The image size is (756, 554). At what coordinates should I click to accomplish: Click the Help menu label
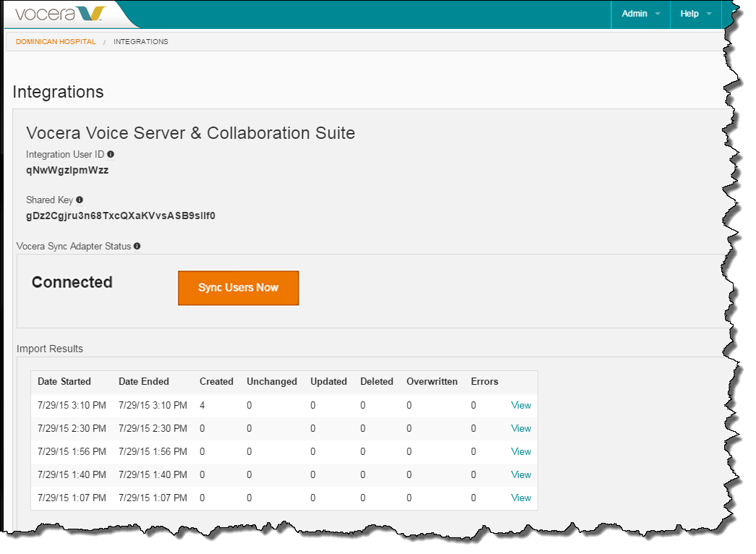pos(689,13)
